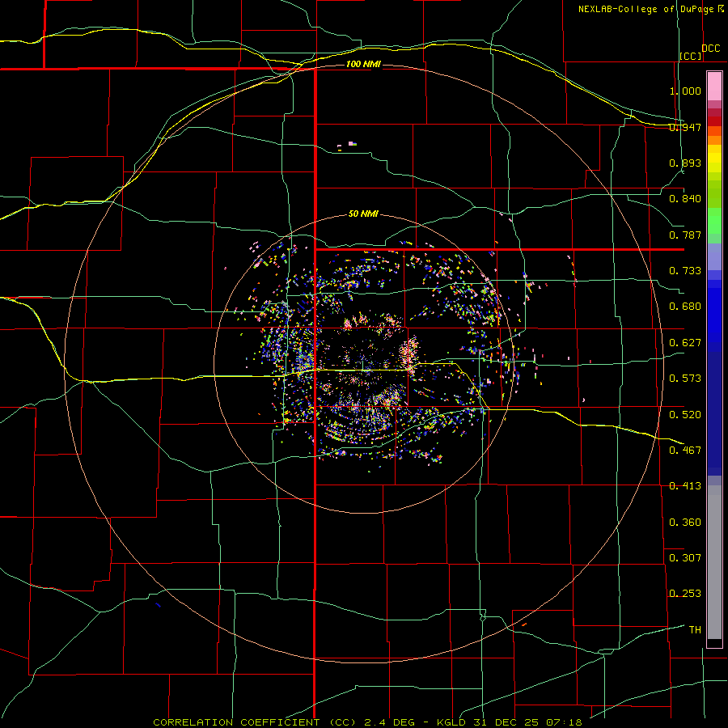
Task: Select the 0.733 scale value
Action: (x=685, y=271)
